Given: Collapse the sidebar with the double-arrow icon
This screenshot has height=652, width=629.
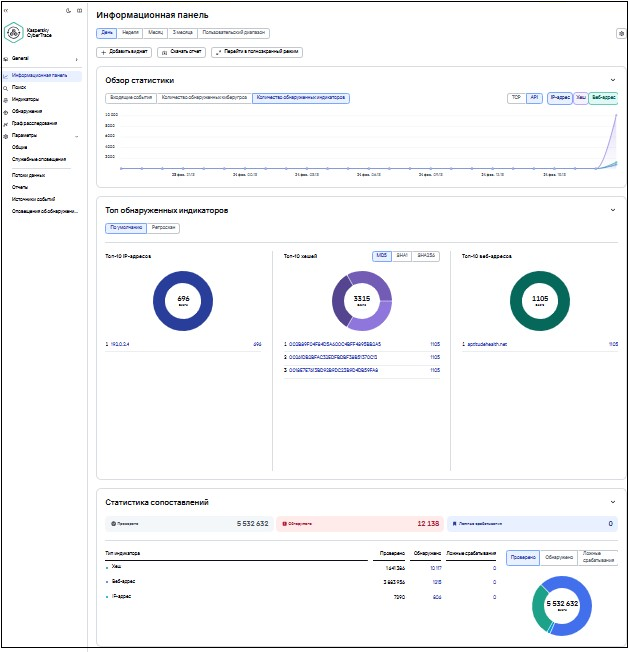Looking at the screenshot, I should pyautogui.click(x=6, y=10).
